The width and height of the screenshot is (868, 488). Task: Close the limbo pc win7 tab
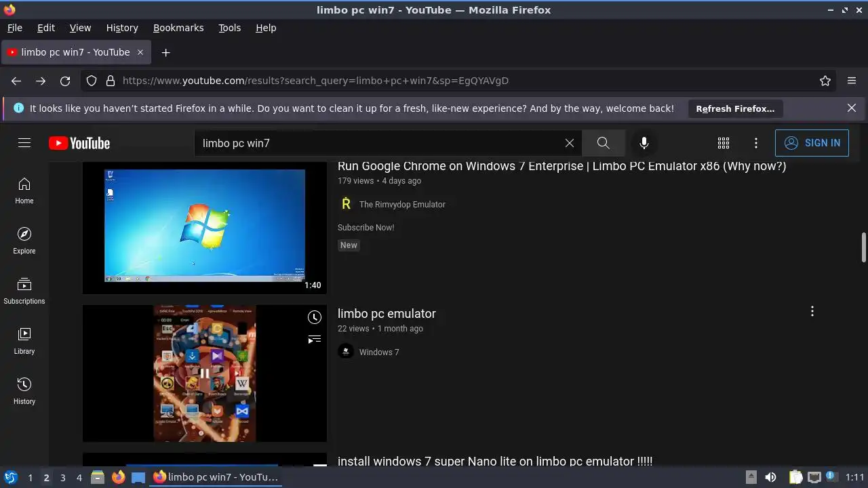click(x=140, y=52)
